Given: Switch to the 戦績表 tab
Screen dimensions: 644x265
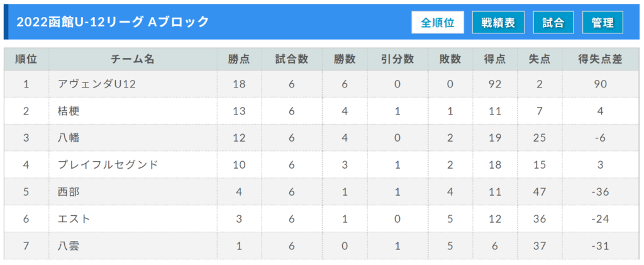Looking at the screenshot, I should point(498,23).
